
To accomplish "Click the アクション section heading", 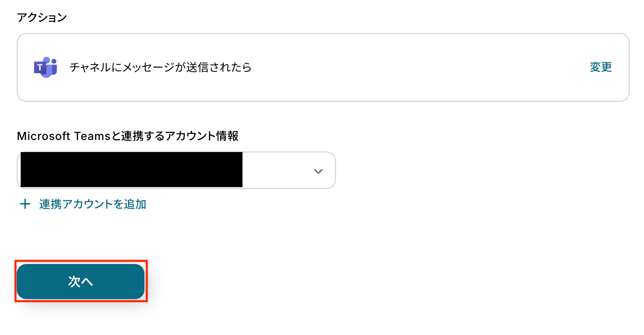I will tap(41, 18).
